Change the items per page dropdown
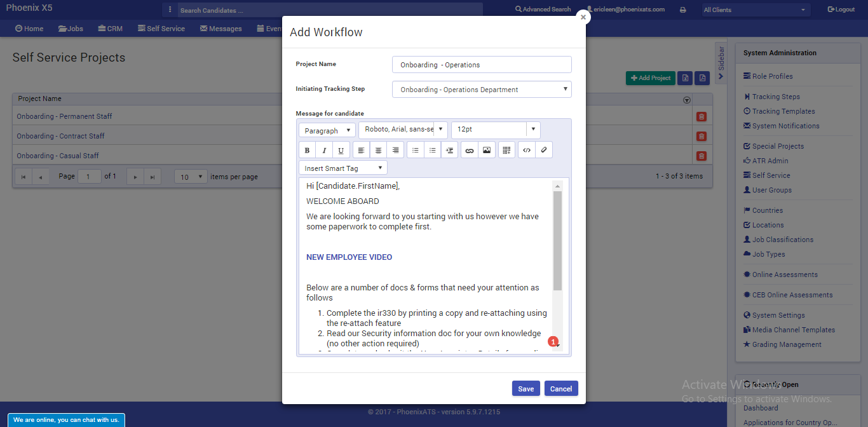 tap(191, 177)
